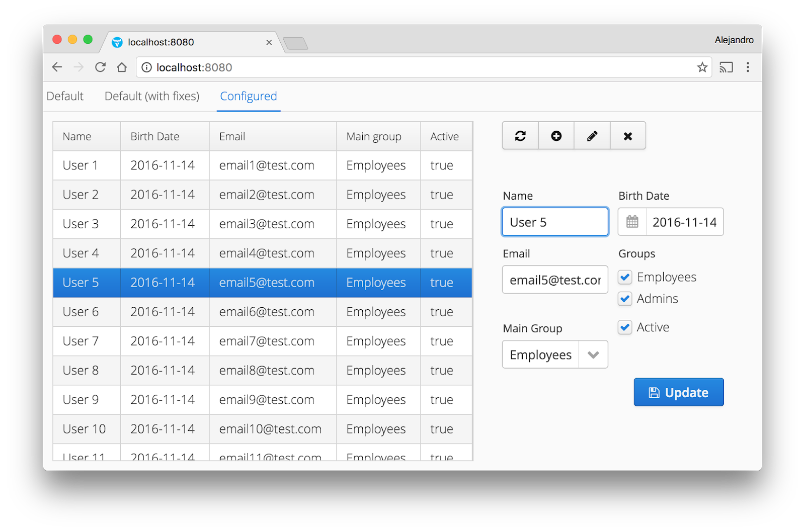Click the page info icon beside the URL
The image size is (805, 532).
[146, 67]
